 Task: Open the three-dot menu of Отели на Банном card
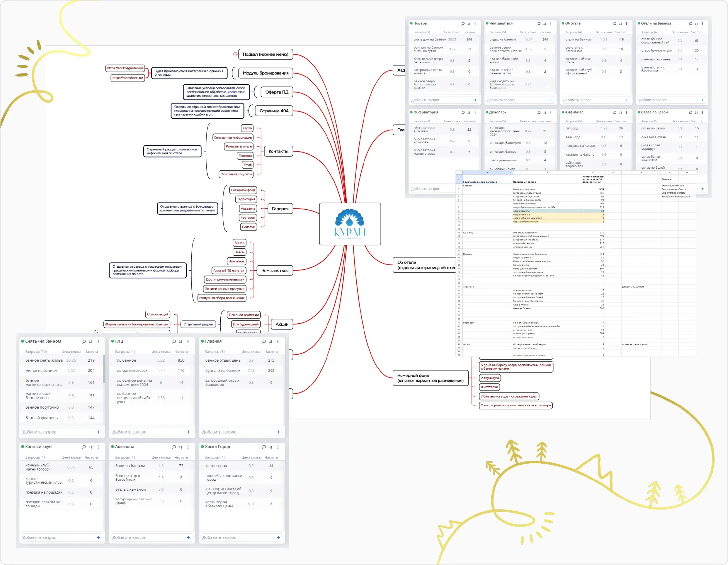[702, 24]
